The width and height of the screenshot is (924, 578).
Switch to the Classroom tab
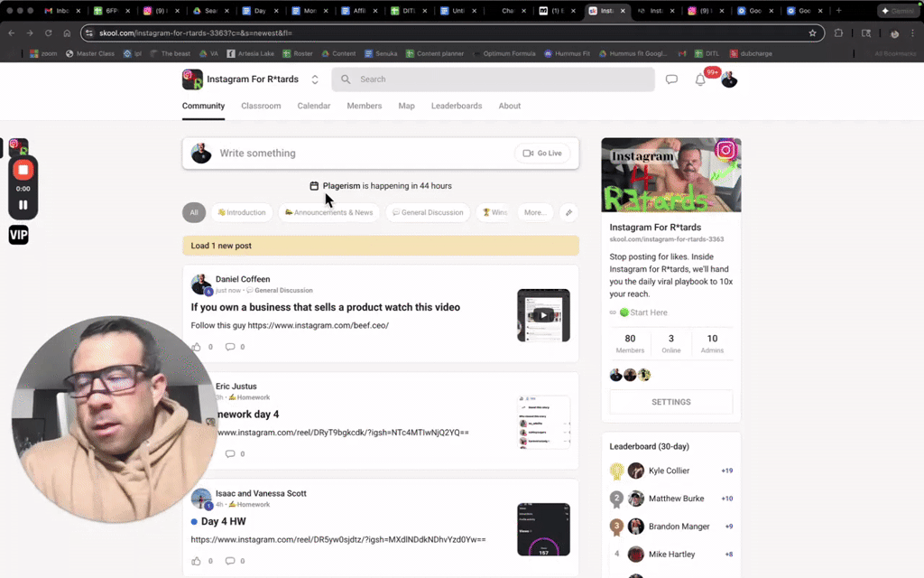261,107
